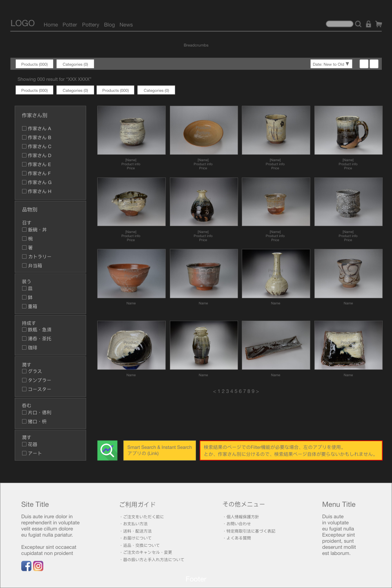
Task: Go to the Pottery menu item
Action: (x=91, y=24)
